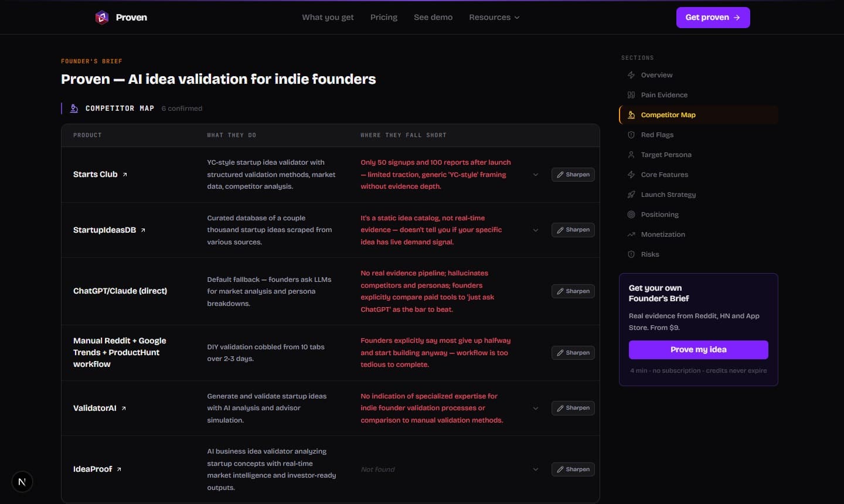Click the "WHAT THEY DO" column header
The width and height of the screenshot is (844, 504).
(232, 135)
